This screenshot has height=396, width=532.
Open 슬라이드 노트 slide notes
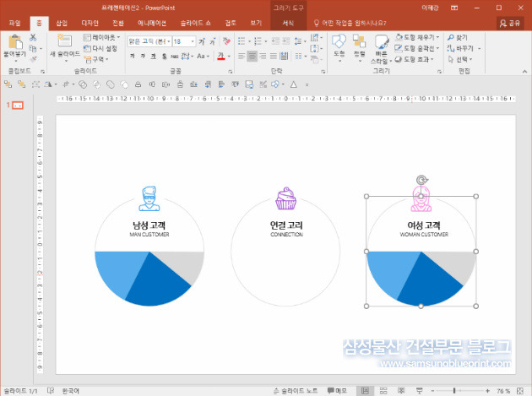click(296, 391)
